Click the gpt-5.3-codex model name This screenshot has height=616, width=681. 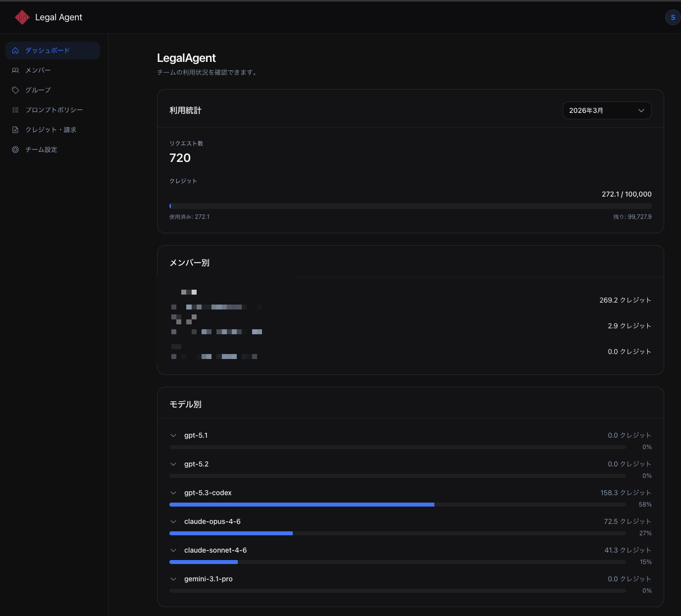pos(208,493)
